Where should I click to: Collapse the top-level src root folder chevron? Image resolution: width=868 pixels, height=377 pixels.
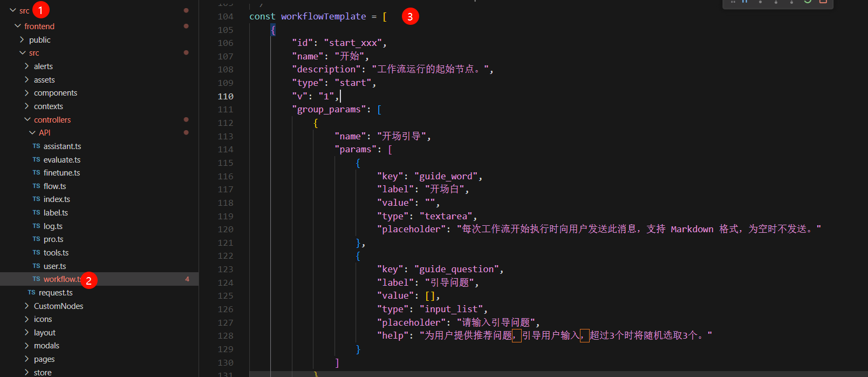click(x=13, y=10)
